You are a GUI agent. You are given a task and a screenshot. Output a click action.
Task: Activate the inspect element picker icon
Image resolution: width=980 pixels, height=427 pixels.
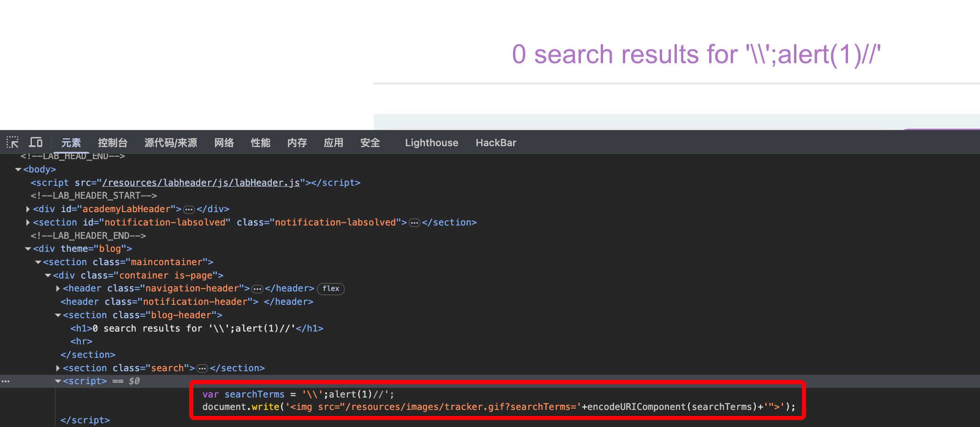point(12,142)
